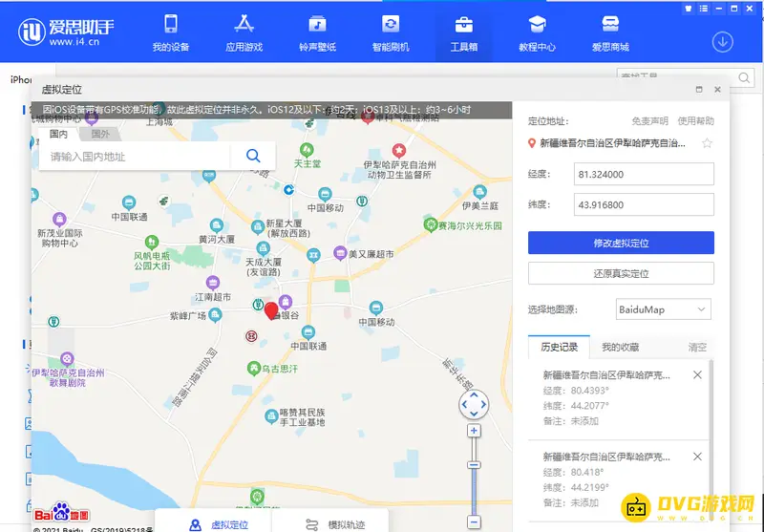Click the 伊犁哈萨克自治州歌舞剧院 marker

pyautogui.click(x=67, y=359)
